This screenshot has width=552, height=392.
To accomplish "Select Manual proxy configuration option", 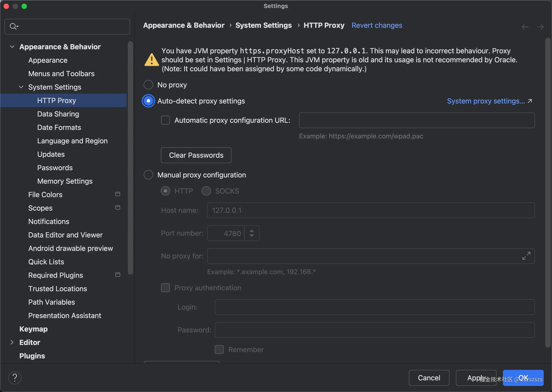I will 148,175.
